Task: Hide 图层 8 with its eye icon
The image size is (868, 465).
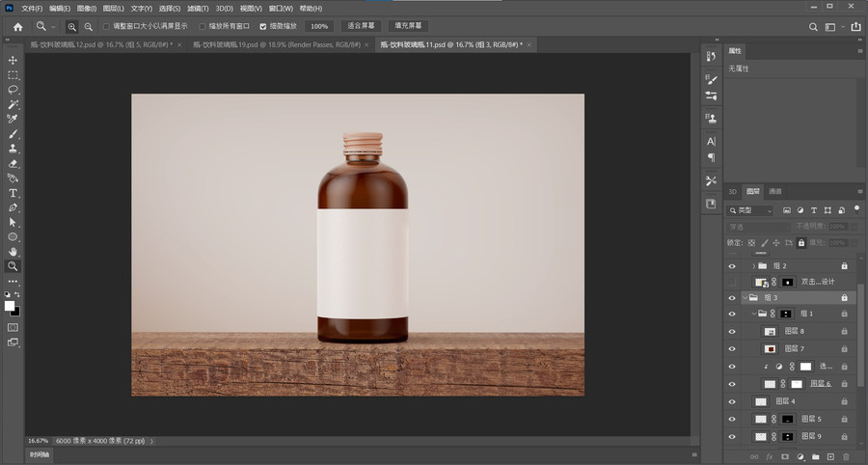Action: pos(732,332)
